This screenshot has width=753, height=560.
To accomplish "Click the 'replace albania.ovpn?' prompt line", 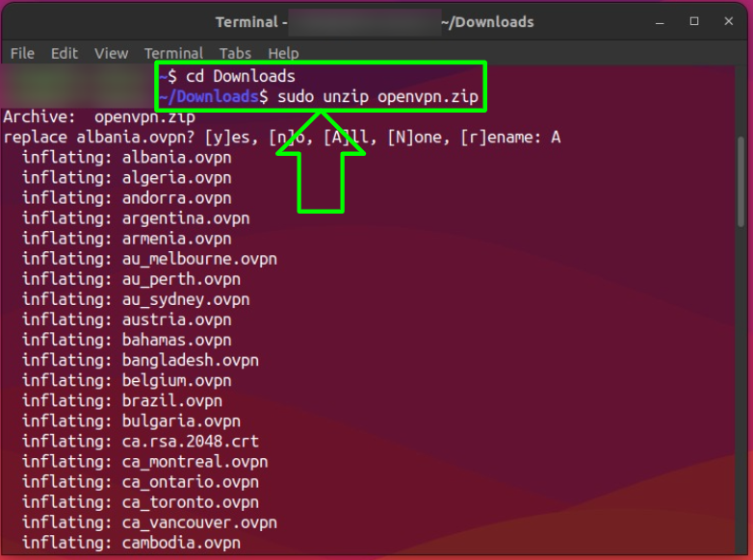I will (x=282, y=138).
